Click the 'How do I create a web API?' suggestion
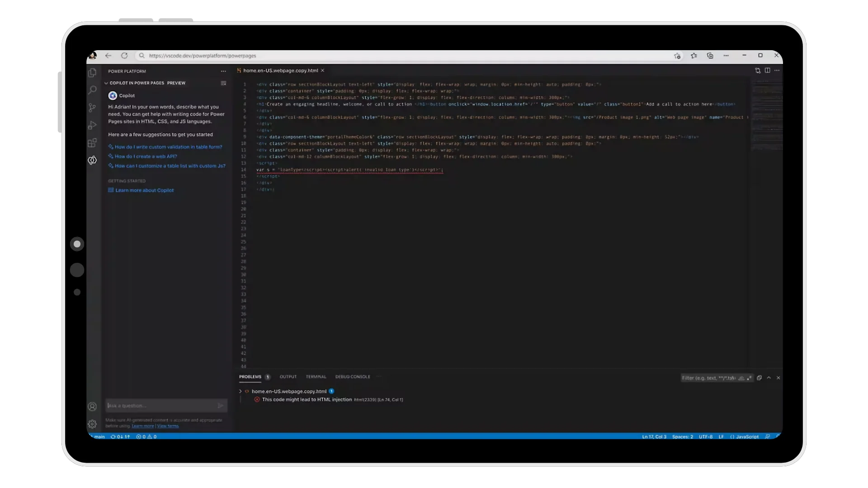The width and height of the screenshot is (868, 488). [x=146, y=156]
